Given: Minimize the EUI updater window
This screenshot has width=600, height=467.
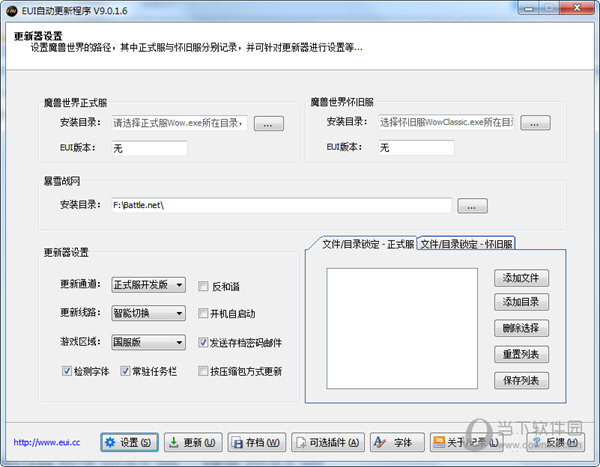Looking at the screenshot, I should click(x=529, y=8).
